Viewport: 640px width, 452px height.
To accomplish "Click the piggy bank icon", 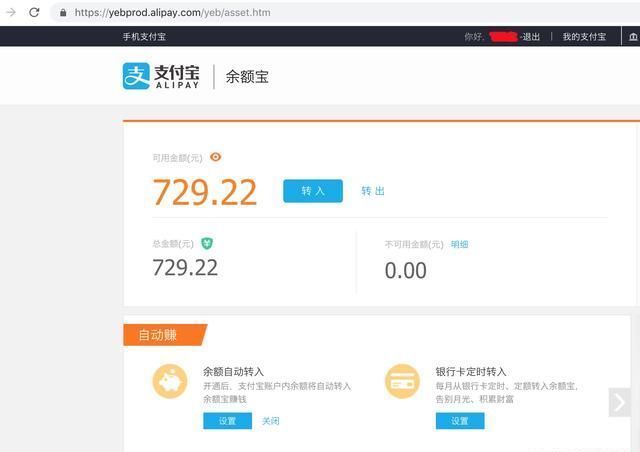I will click(x=170, y=381).
